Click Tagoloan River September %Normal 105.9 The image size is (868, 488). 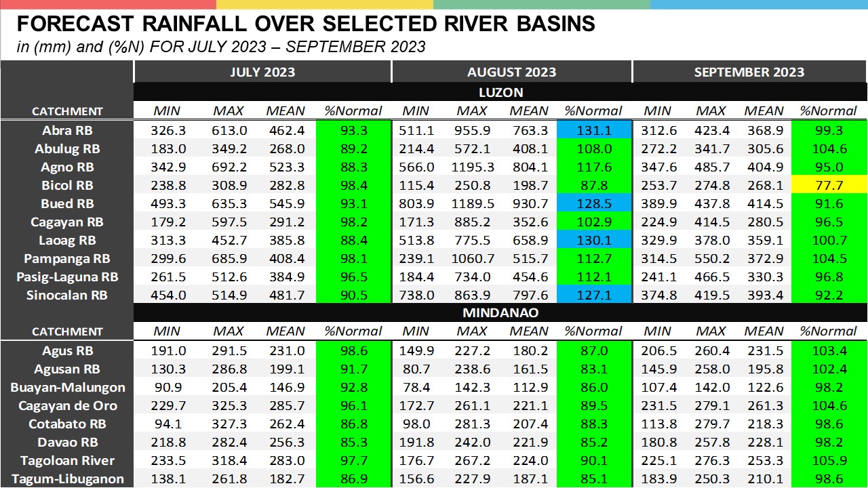tap(830, 460)
